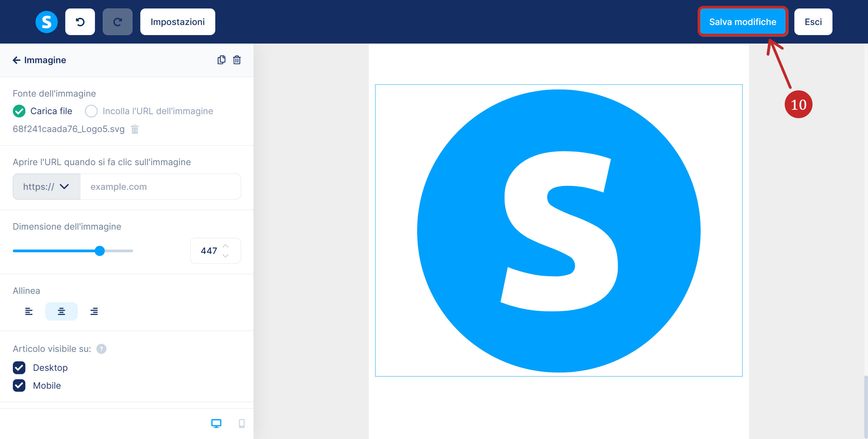Switch to mobile preview mode
This screenshot has width=868, height=439.
pos(242,423)
